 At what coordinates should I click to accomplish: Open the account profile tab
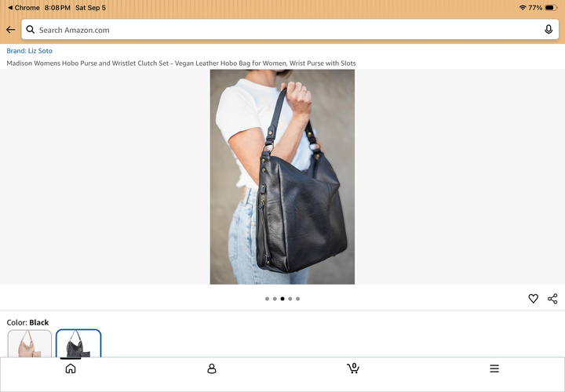[x=212, y=368]
